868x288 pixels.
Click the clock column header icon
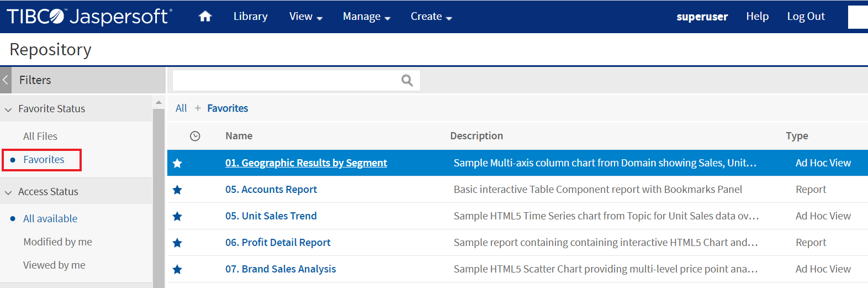[x=195, y=136]
